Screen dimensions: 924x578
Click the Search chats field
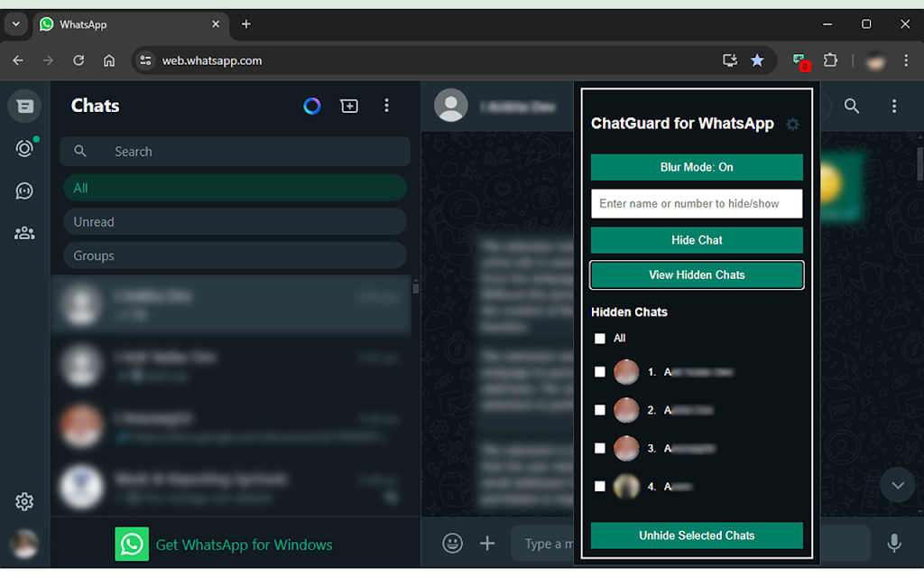[x=236, y=152]
